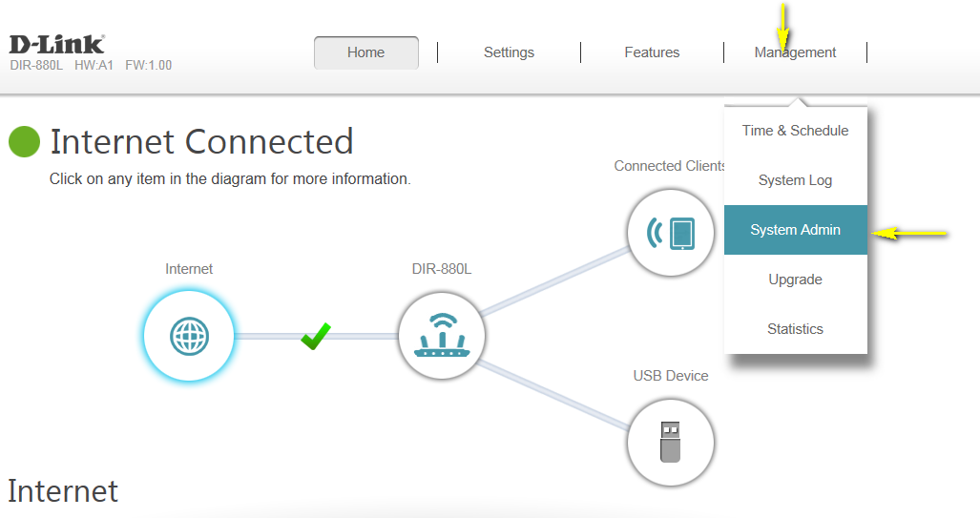980x518 pixels.
Task: Select the DIR-880L router icon
Action: pos(441,337)
